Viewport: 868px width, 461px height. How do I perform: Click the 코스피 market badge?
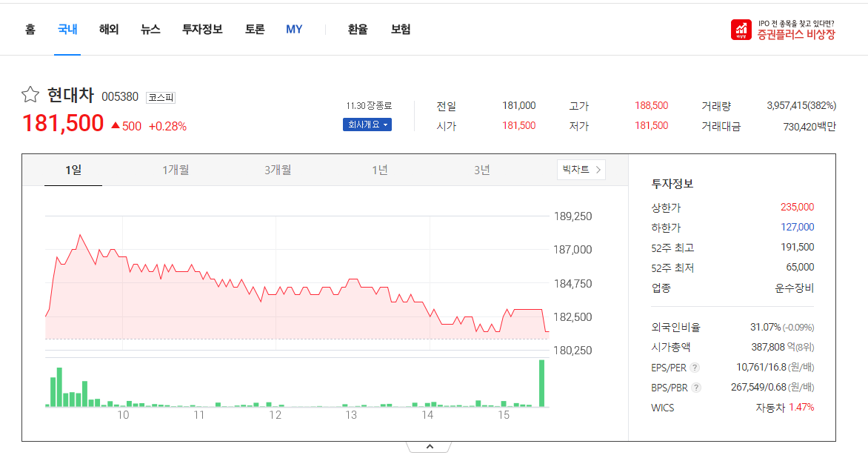(x=161, y=98)
